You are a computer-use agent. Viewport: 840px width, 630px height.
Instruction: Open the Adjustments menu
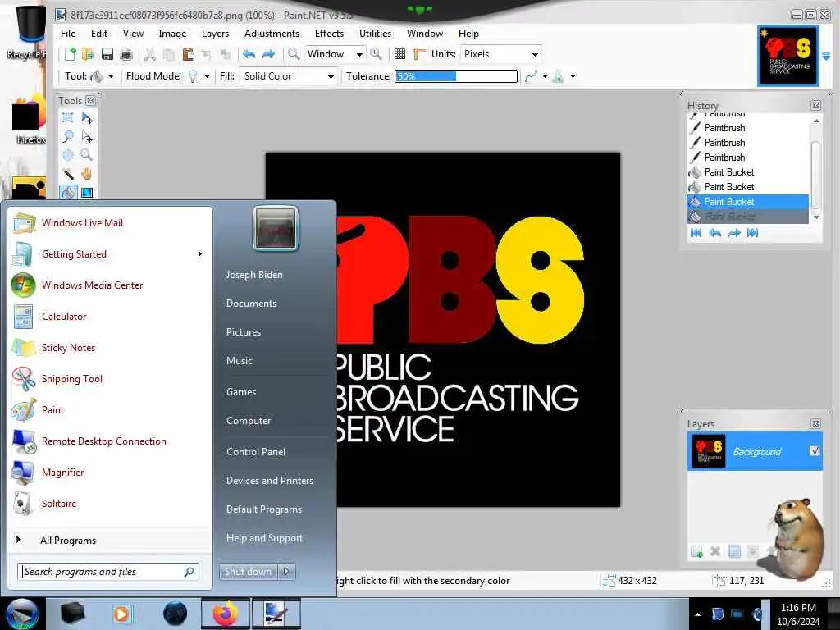[x=272, y=33]
